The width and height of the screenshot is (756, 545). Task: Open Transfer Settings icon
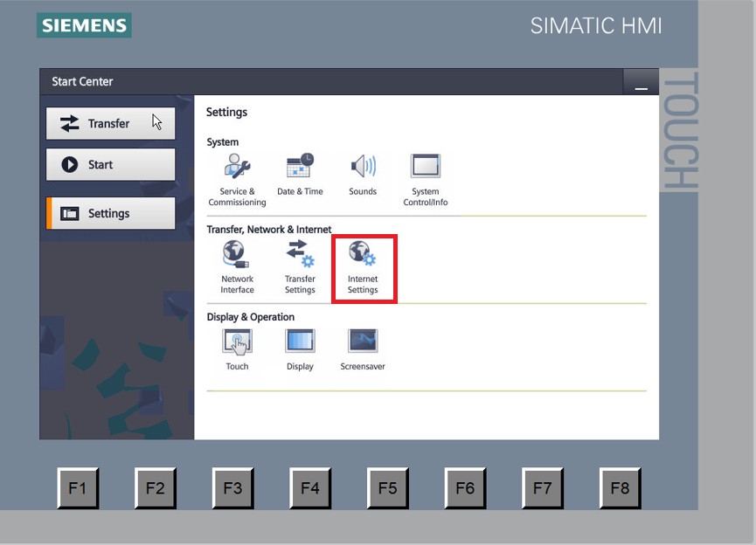tap(300, 267)
